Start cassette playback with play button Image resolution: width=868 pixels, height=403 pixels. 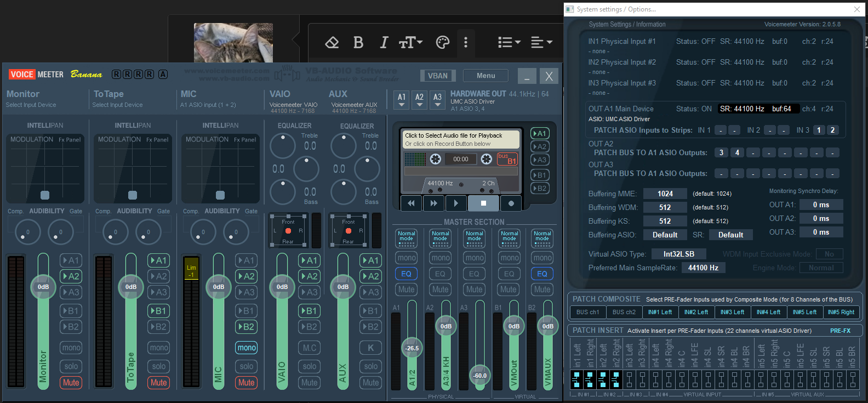pos(456,203)
